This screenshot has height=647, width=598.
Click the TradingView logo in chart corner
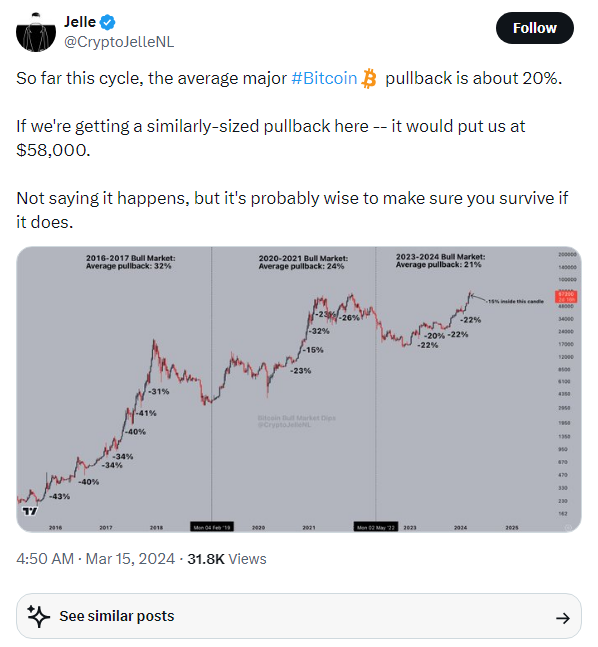(x=29, y=511)
